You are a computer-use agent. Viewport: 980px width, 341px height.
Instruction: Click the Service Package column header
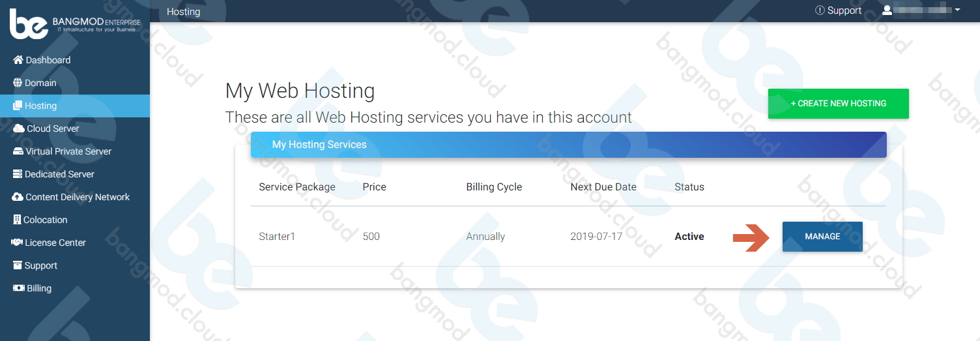pyautogui.click(x=297, y=187)
